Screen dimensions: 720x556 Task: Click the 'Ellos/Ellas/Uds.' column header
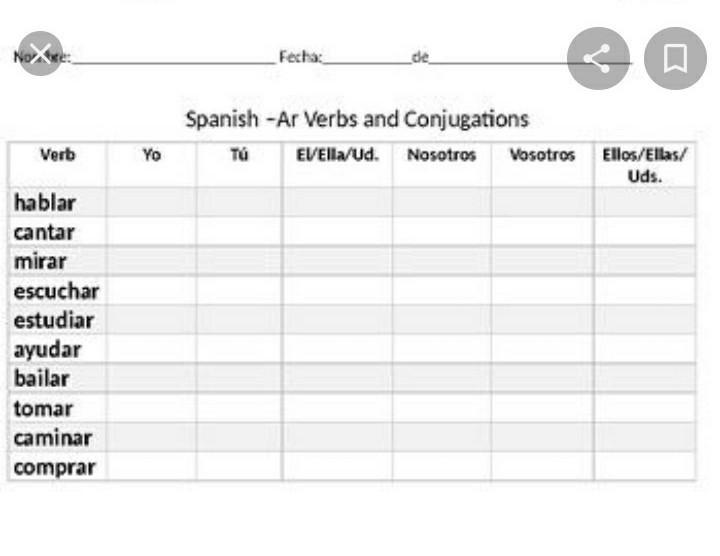pos(644,165)
